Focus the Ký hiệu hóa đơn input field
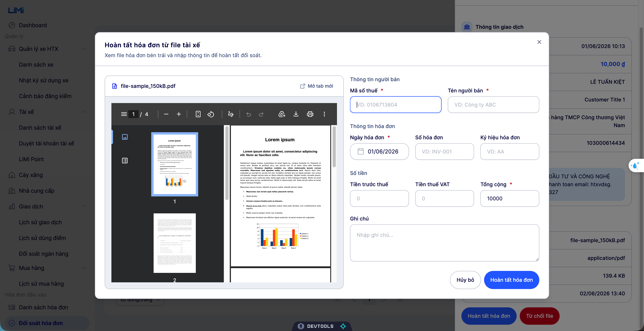The height and width of the screenshot is (331, 644). [x=510, y=151]
